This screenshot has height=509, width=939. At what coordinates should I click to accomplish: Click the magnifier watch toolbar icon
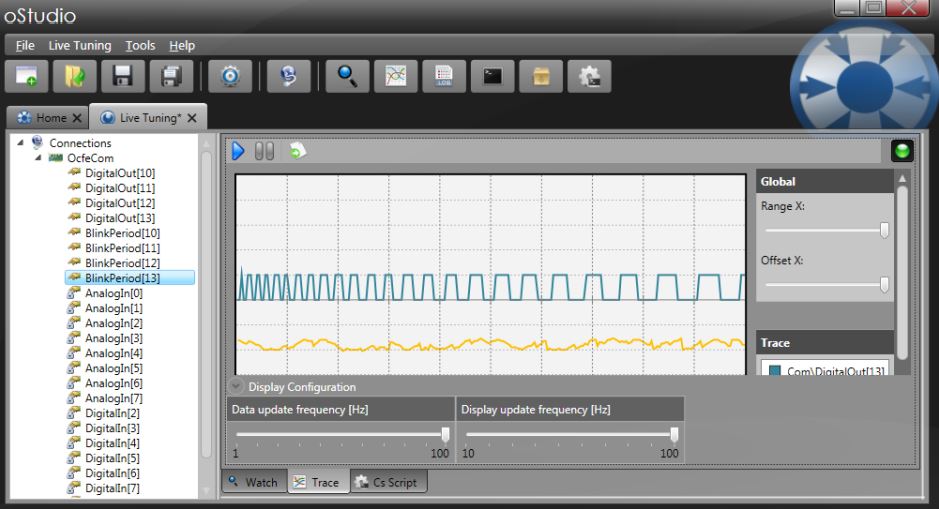[x=347, y=76]
